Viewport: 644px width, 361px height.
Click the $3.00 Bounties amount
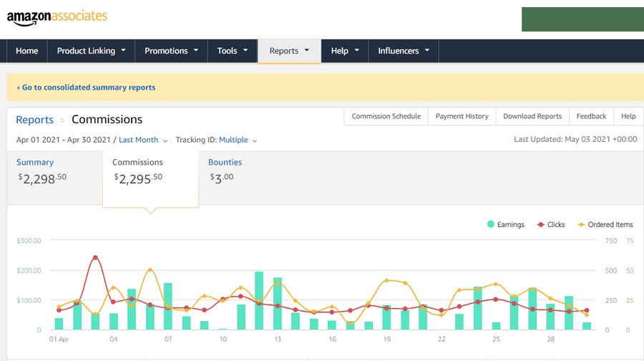[222, 178]
